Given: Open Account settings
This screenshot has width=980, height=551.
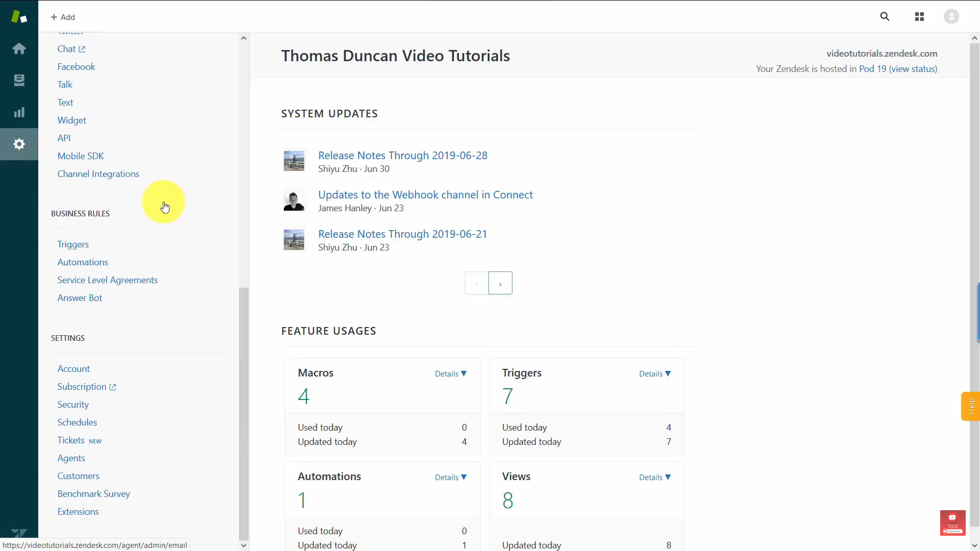Looking at the screenshot, I should click(73, 369).
